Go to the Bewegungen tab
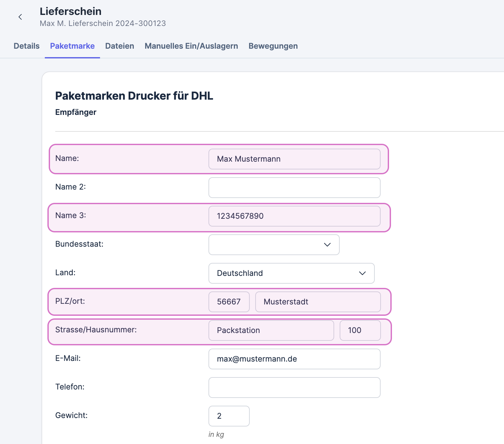The image size is (504, 444). (x=273, y=46)
